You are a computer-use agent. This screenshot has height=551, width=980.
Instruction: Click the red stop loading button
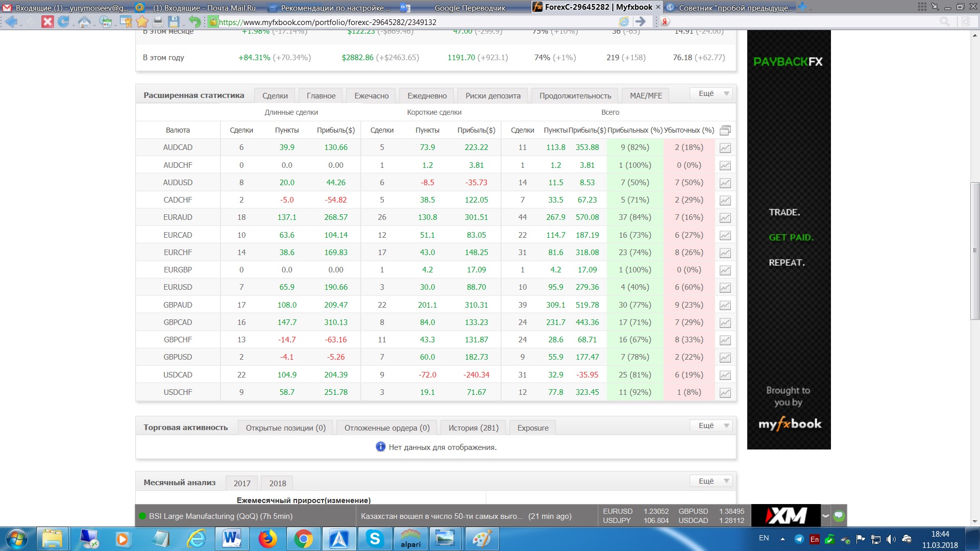pyautogui.click(x=47, y=21)
